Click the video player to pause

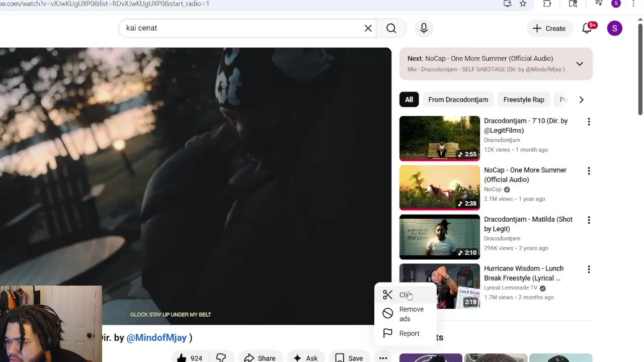196,186
